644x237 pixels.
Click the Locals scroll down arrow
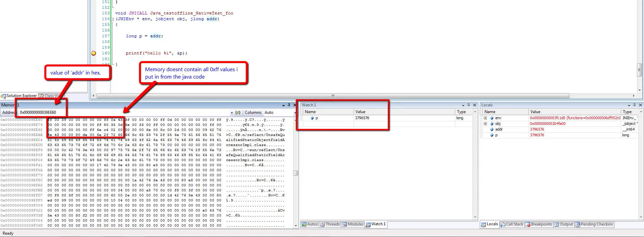click(x=641, y=217)
